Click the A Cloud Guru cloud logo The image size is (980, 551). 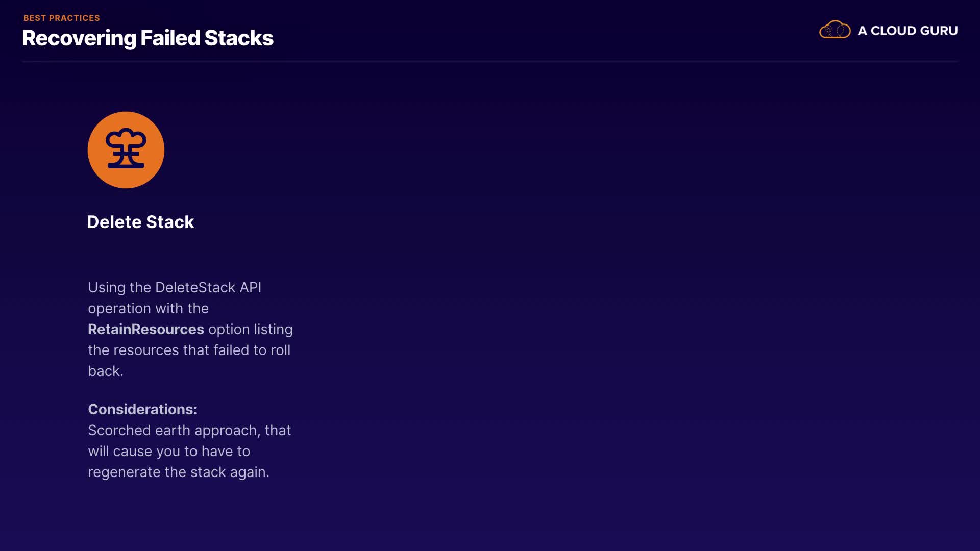point(835,30)
